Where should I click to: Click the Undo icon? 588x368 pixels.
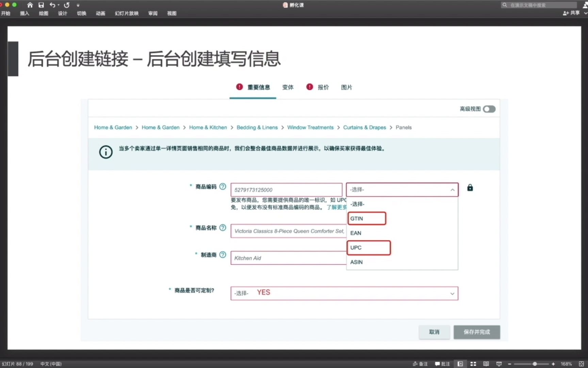click(52, 5)
